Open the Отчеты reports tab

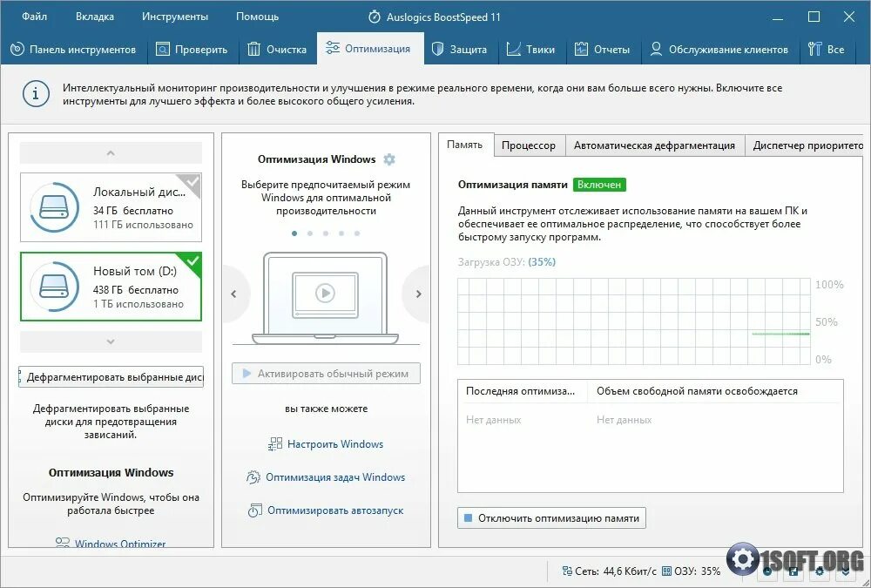[x=602, y=50]
